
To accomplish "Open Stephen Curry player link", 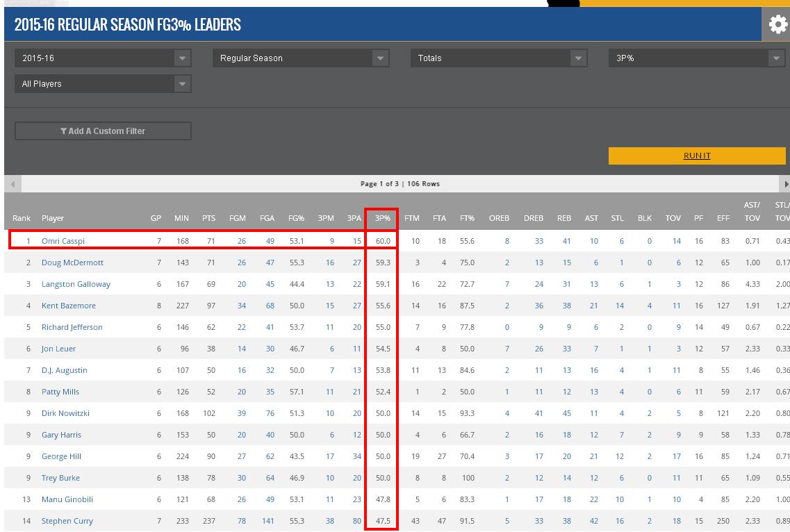I will tap(67, 521).
